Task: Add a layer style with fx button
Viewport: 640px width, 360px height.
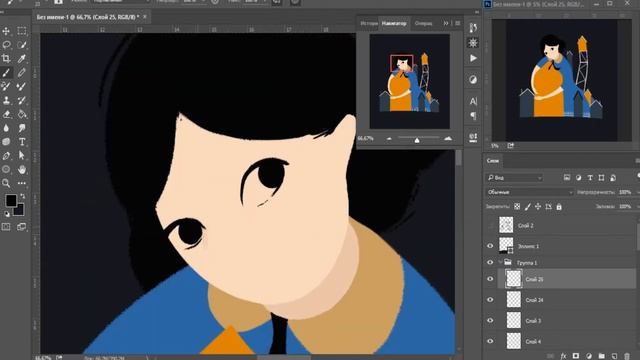Action: pos(563,356)
